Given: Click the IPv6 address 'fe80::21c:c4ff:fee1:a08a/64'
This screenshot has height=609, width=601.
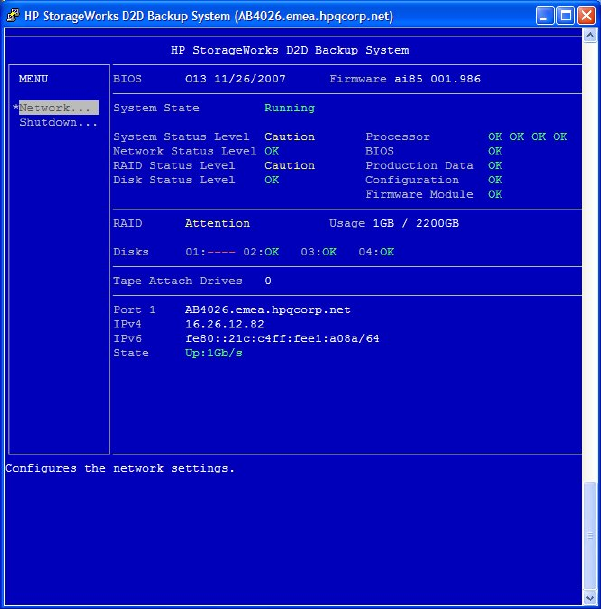Looking at the screenshot, I should point(282,339).
